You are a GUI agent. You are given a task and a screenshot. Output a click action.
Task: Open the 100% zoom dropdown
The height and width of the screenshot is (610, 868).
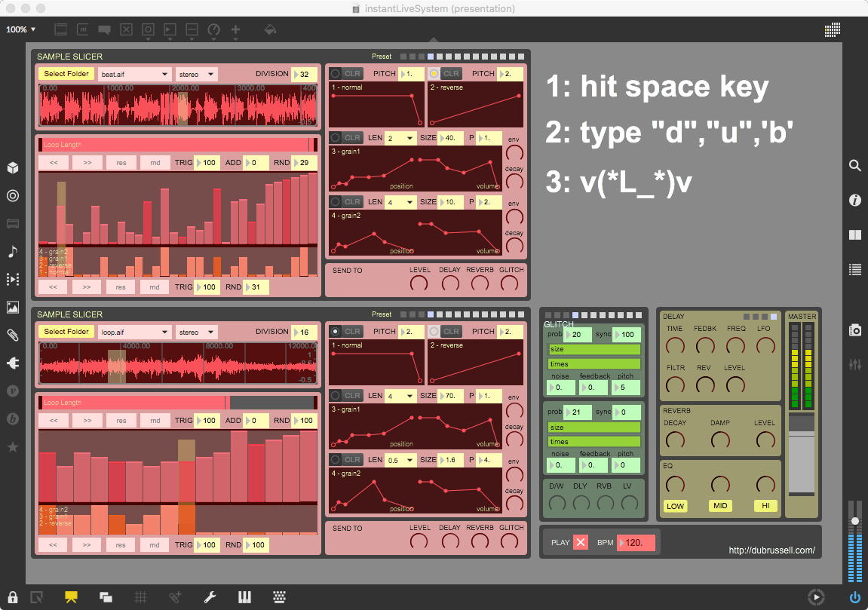coord(21,30)
